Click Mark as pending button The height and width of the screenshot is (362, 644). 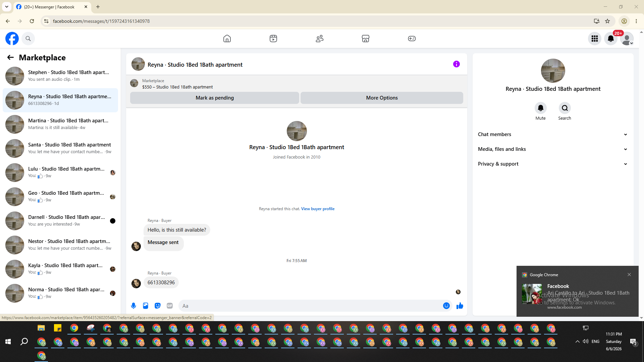click(x=215, y=98)
